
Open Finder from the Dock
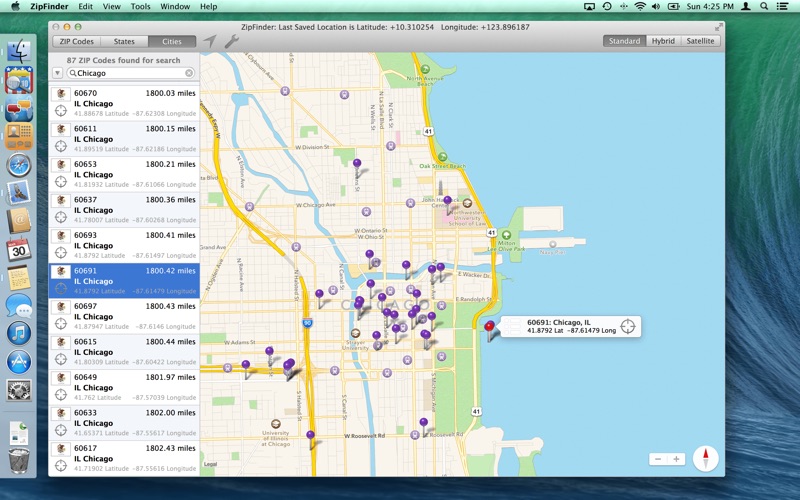click(19, 51)
